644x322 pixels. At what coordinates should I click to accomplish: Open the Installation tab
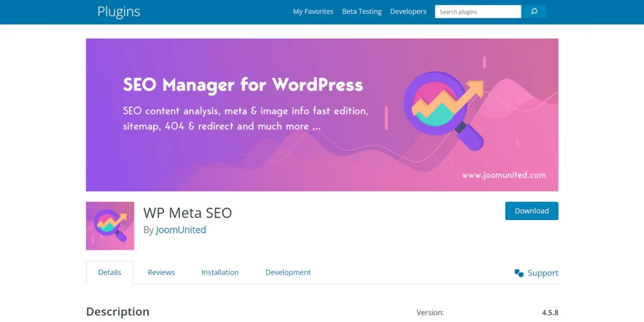click(219, 272)
